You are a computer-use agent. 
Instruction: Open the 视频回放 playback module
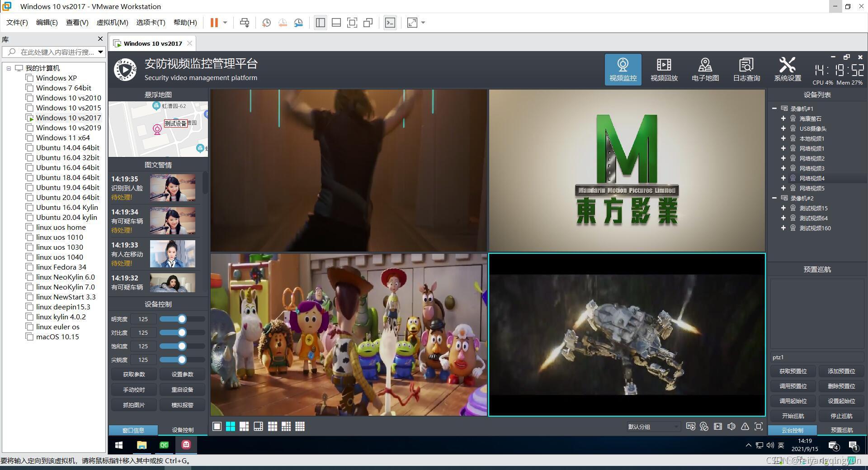point(664,69)
